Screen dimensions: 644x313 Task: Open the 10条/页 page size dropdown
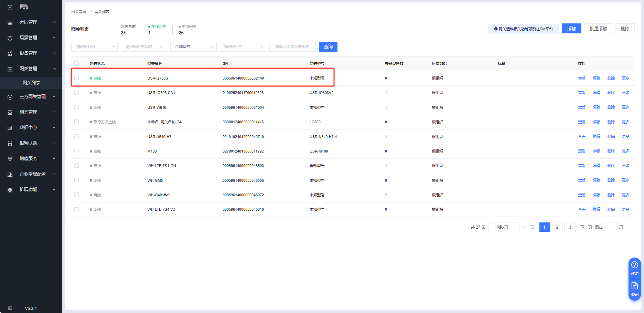coord(504,227)
